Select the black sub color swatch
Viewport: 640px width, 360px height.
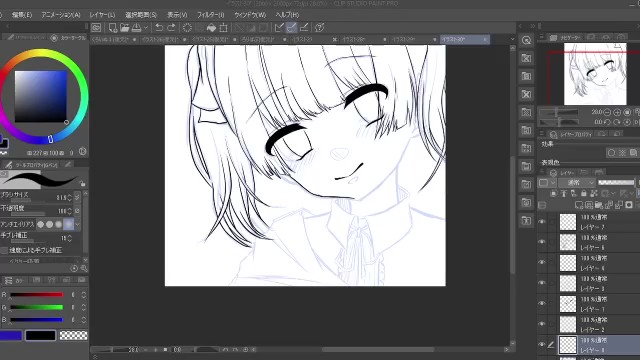click(40, 335)
